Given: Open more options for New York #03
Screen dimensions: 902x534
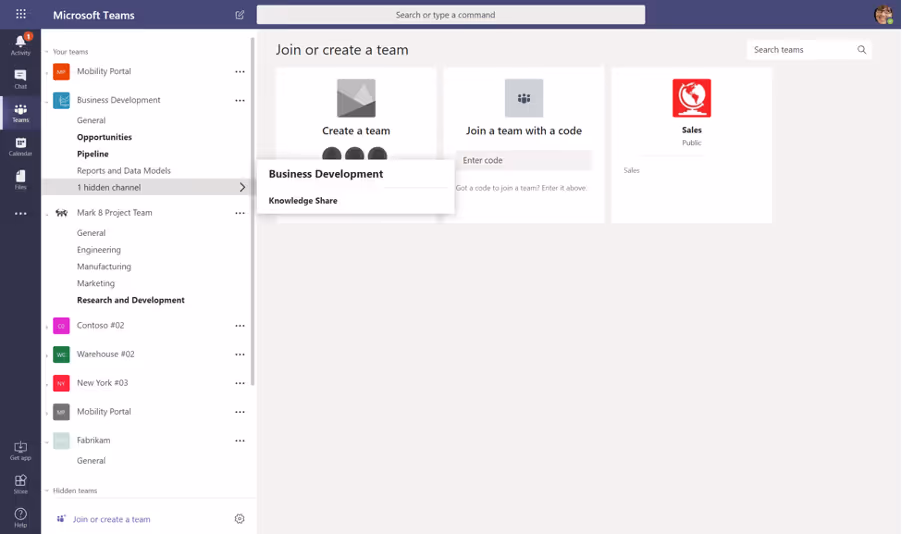Looking at the screenshot, I should coord(240,383).
